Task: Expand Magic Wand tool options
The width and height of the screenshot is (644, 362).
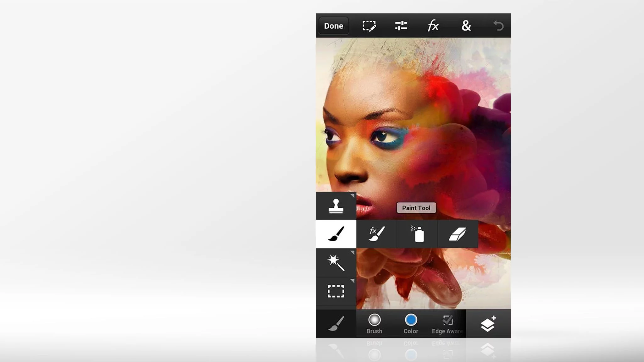Action: tap(353, 253)
